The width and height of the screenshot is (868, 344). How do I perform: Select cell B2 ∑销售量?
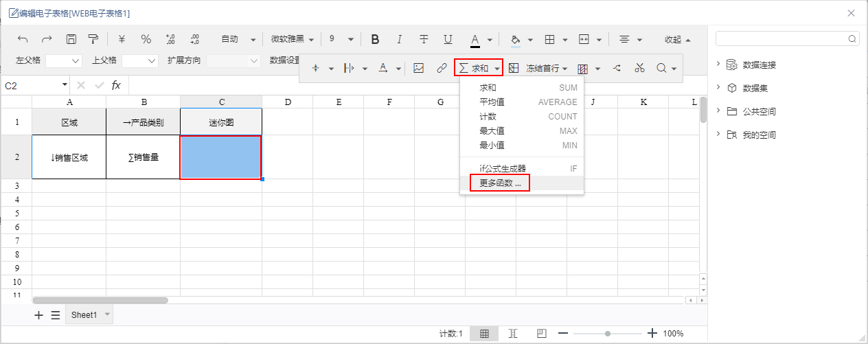[144, 157]
